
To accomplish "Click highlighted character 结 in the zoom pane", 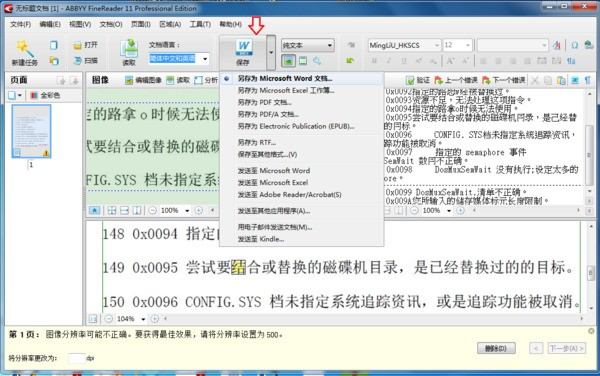I will pyautogui.click(x=238, y=267).
